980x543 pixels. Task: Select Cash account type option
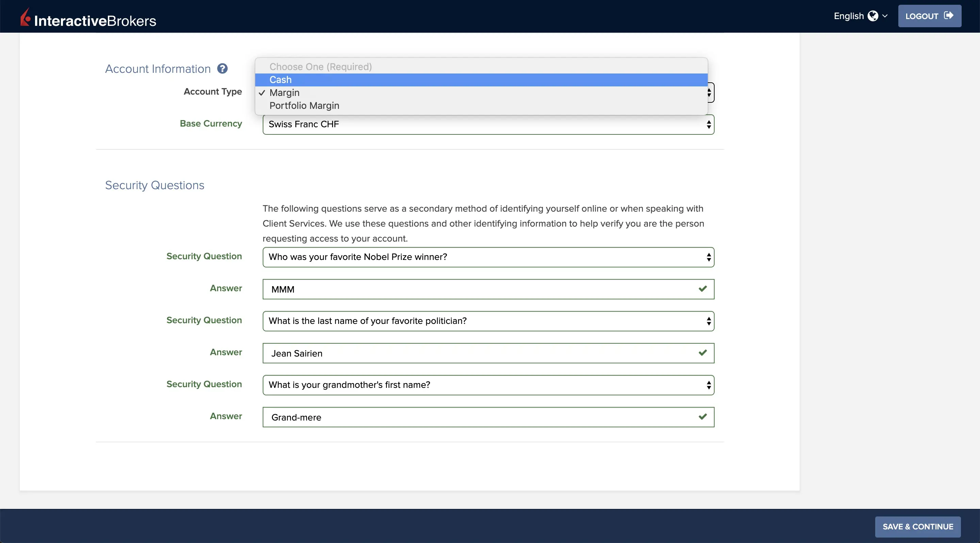(x=481, y=80)
